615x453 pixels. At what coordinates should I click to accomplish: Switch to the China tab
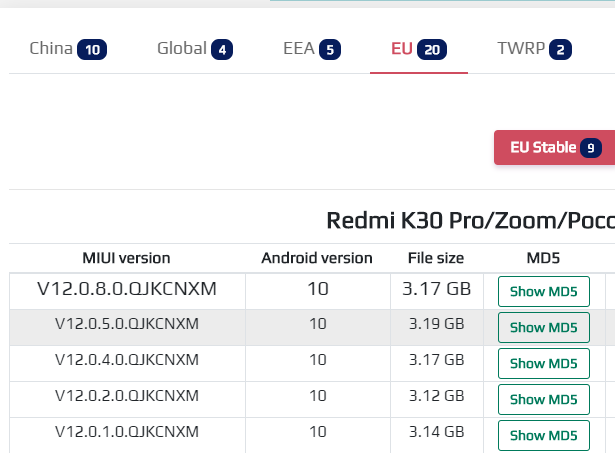[68, 49]
